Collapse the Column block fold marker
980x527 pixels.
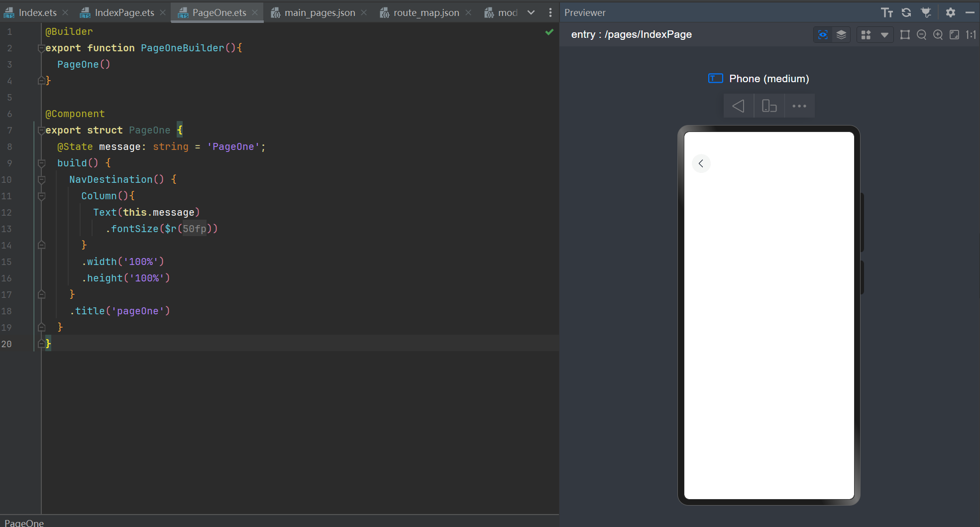click(41, 196)
